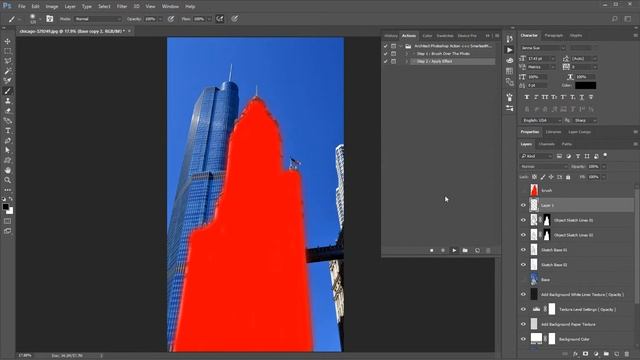Toggle the Step 2 Apply Effect action checkmark
Image resolution: width=640 pixels, height=360 pixels.
point(386,61)
